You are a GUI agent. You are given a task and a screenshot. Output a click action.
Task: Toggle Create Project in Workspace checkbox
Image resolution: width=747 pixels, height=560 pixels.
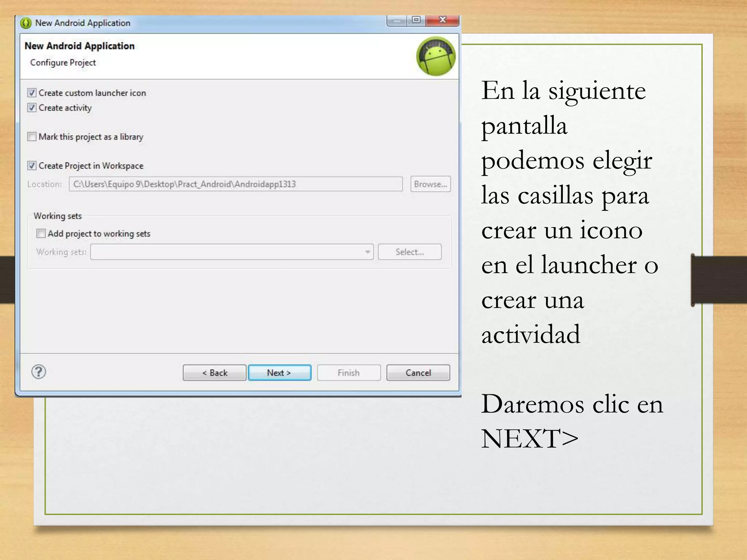[x=32, y=166]
